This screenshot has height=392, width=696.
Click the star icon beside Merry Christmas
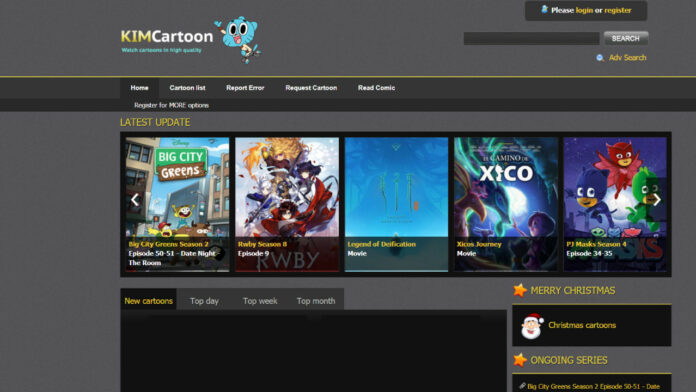520,290
